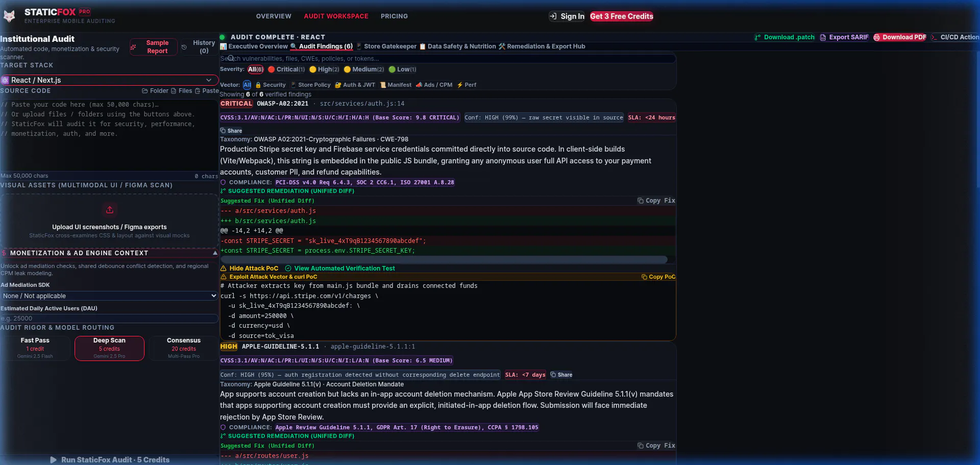Screen dimensions: 980x465
Task: Click the Share icon under CVSS 9.8 finding
Action: pos(223,131)
